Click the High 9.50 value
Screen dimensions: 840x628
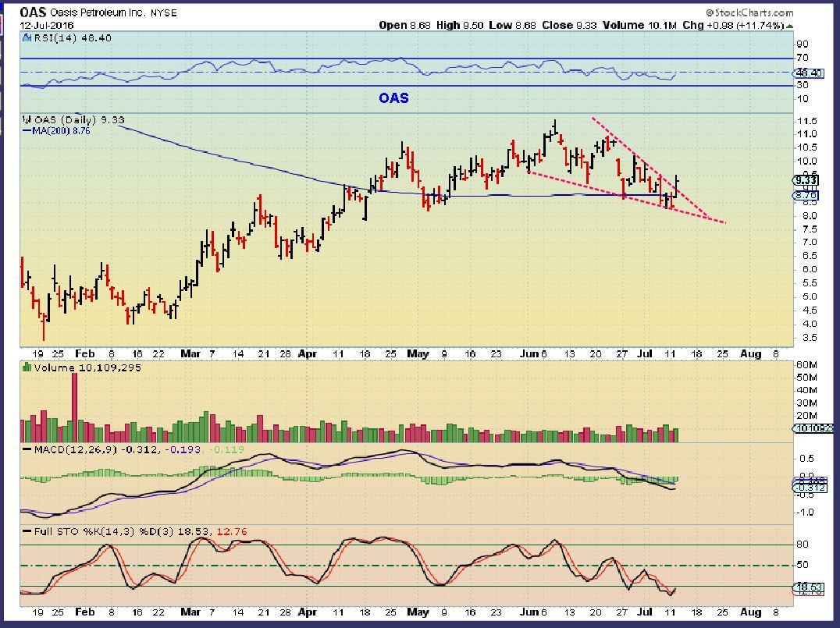pyautogui.click(x=460, y=25)
